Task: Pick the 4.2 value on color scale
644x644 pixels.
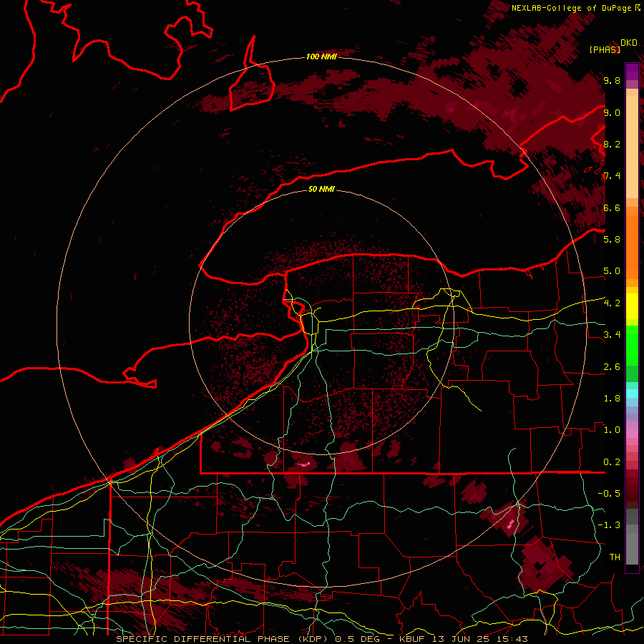Action: click(612, 303)
